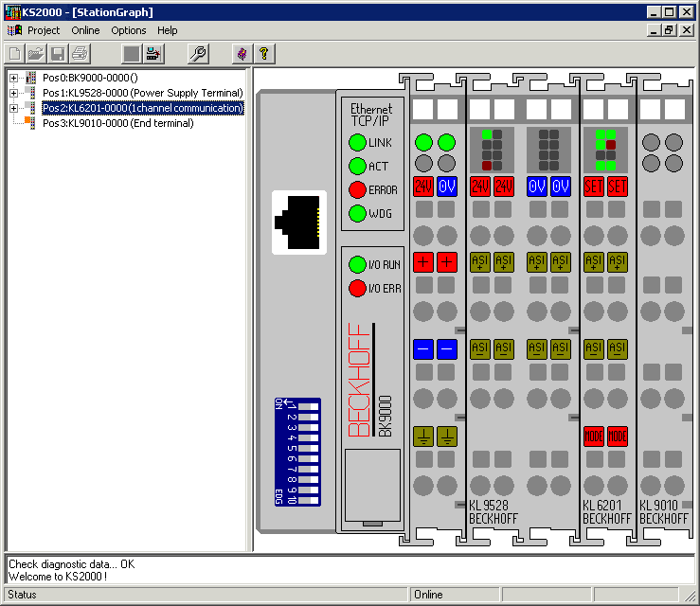
Task: Click the KL9010 end terminal tree icon
Action: click(x=31, y=123)
